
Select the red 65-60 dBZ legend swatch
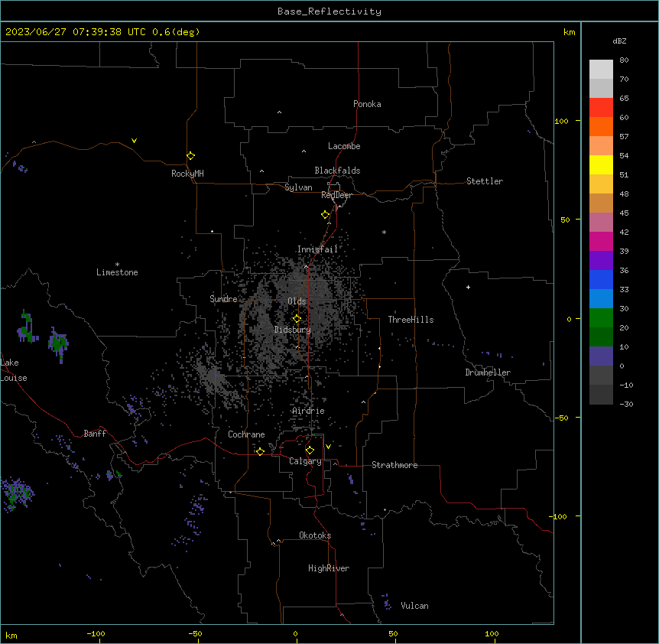601,107
